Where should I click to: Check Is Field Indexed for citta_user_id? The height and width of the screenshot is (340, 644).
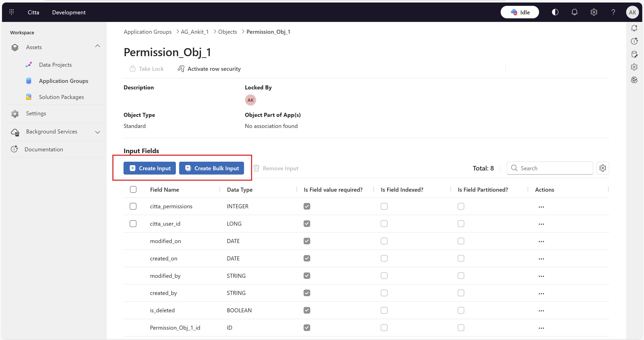point(384,224)
